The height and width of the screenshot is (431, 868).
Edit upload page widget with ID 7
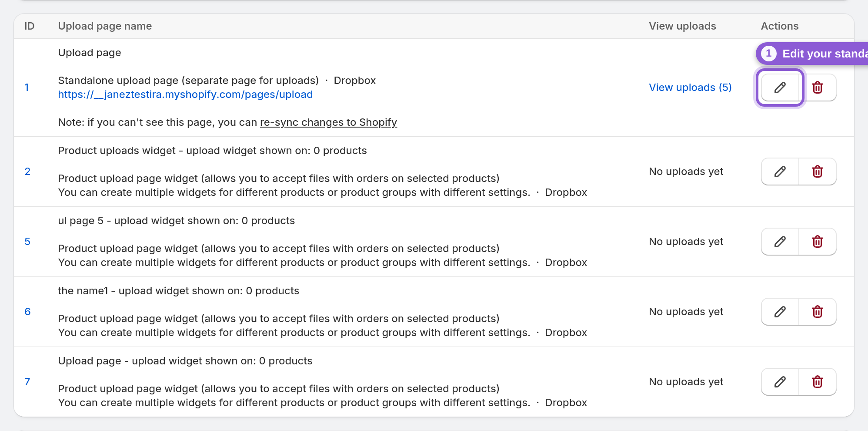click(x=780, y=382)
